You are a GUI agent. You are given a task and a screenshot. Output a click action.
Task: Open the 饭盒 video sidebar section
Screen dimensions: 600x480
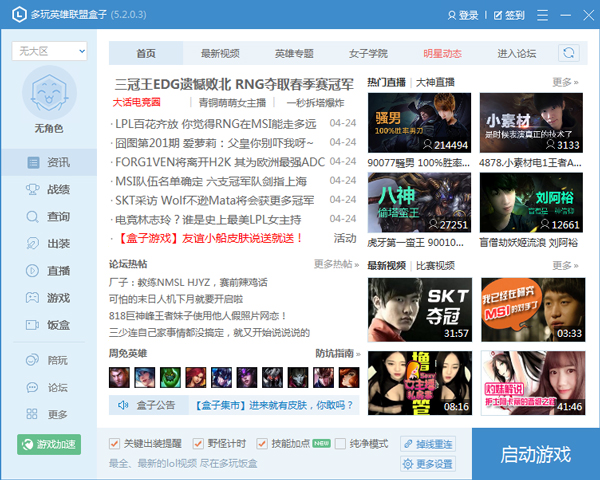coord(49,325)
